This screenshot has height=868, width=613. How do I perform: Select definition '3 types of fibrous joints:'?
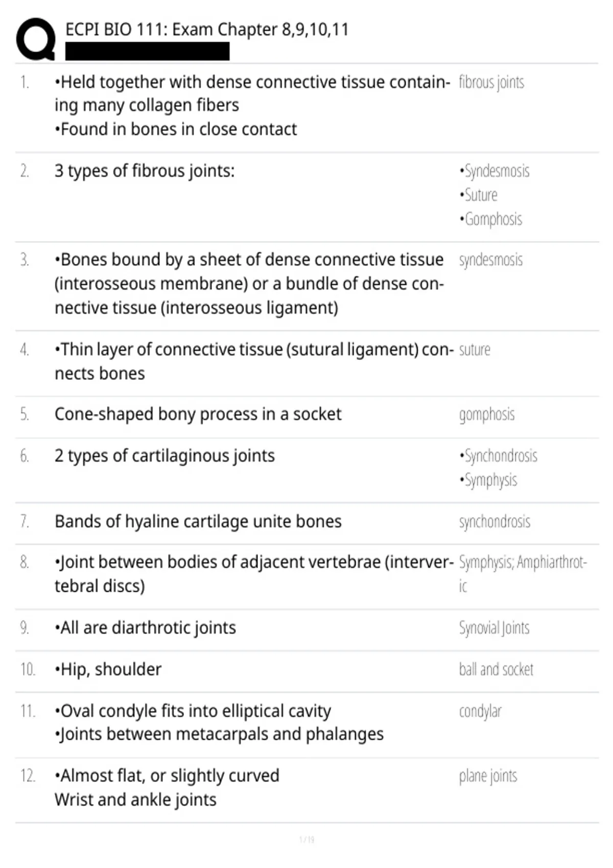(145, 171)
